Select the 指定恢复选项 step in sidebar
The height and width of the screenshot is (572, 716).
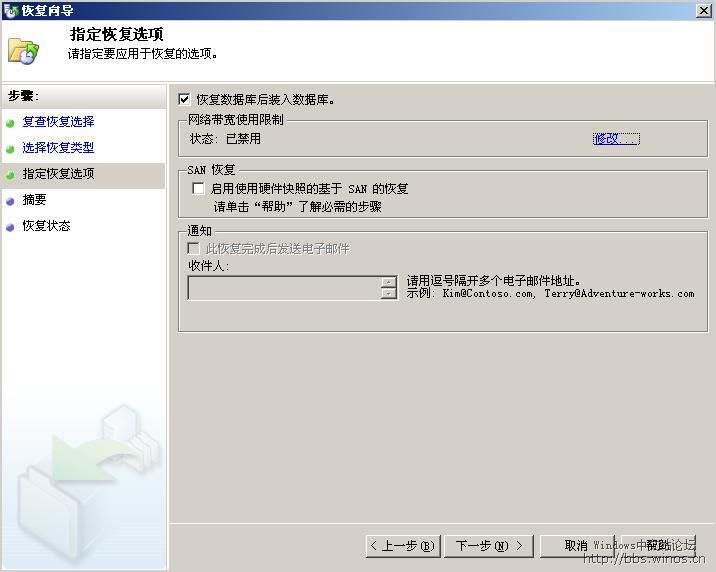(58, 174)
